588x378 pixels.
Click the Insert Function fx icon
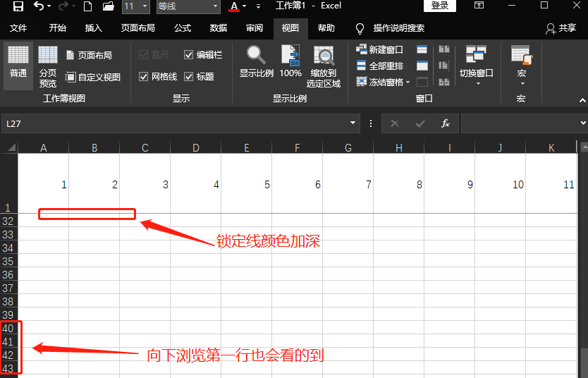[x=446, y=123]
